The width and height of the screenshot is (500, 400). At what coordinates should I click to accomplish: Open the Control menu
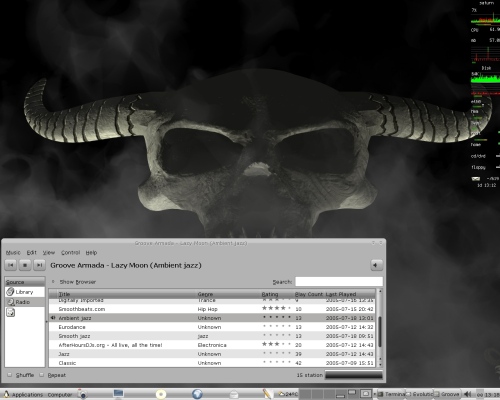tap(70, 253)
